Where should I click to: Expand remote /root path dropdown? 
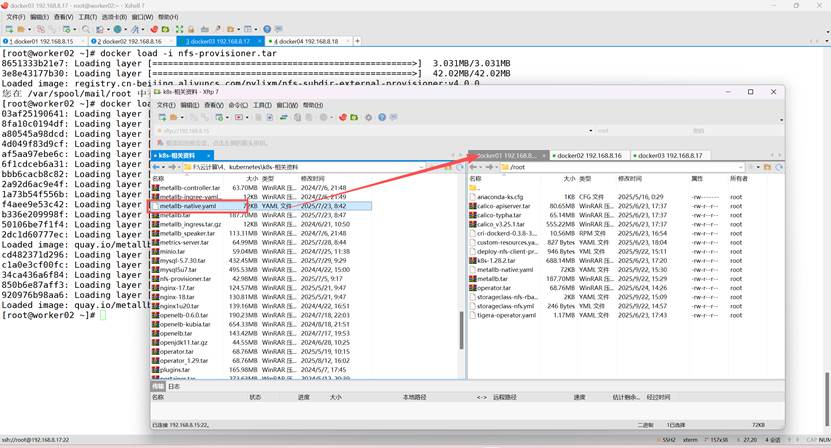click(x=740, y=167)
